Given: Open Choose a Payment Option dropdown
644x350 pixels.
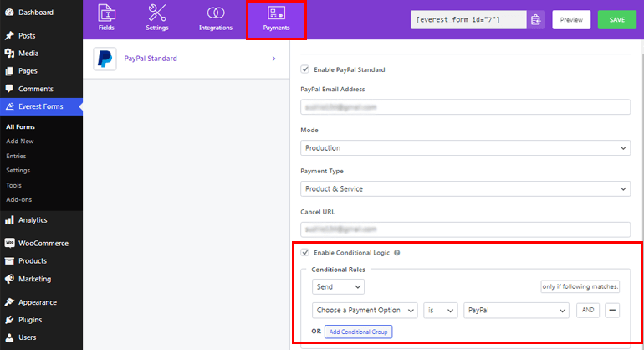Looking at the screenshot, I should [365, 310].
